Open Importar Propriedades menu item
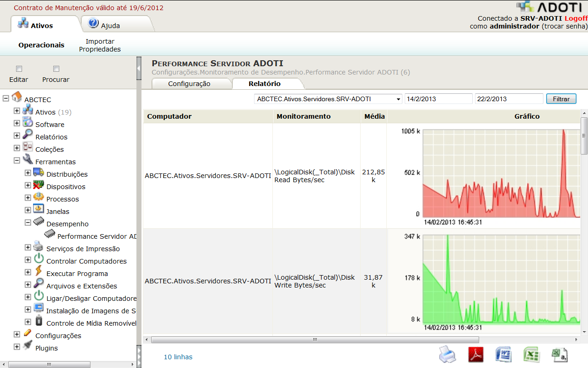The width and height of the screenshot is (588, 368). [x=100, y=45]
